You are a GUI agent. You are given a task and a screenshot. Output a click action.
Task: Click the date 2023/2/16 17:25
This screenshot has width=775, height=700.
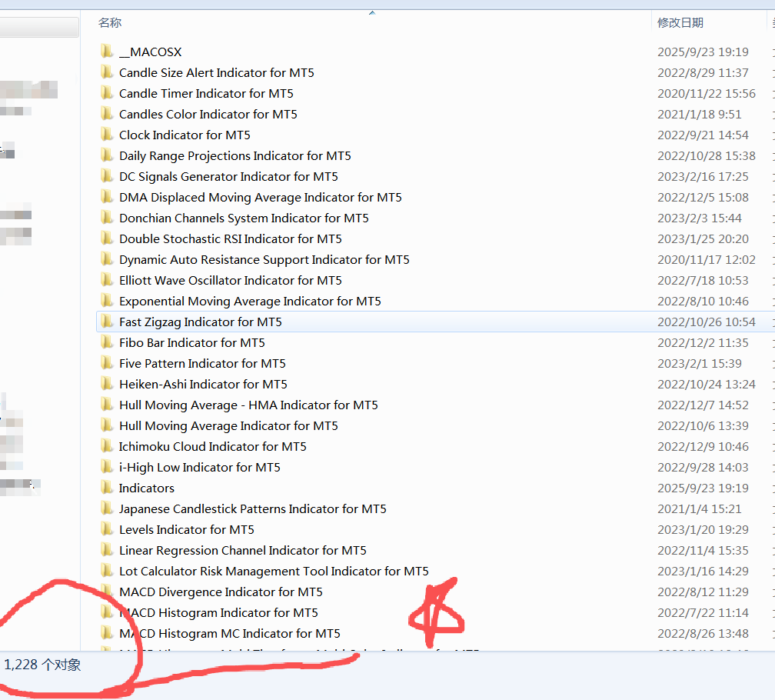coord(703,176)
